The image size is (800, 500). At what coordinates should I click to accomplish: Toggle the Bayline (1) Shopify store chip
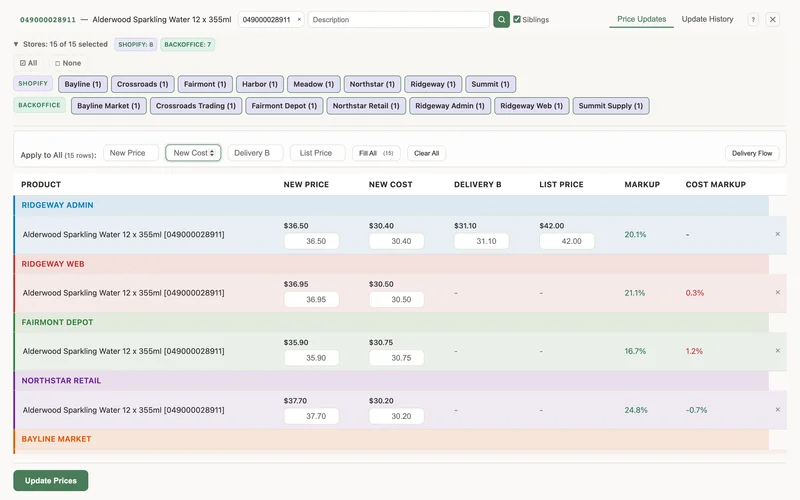(x=83, y=84)
